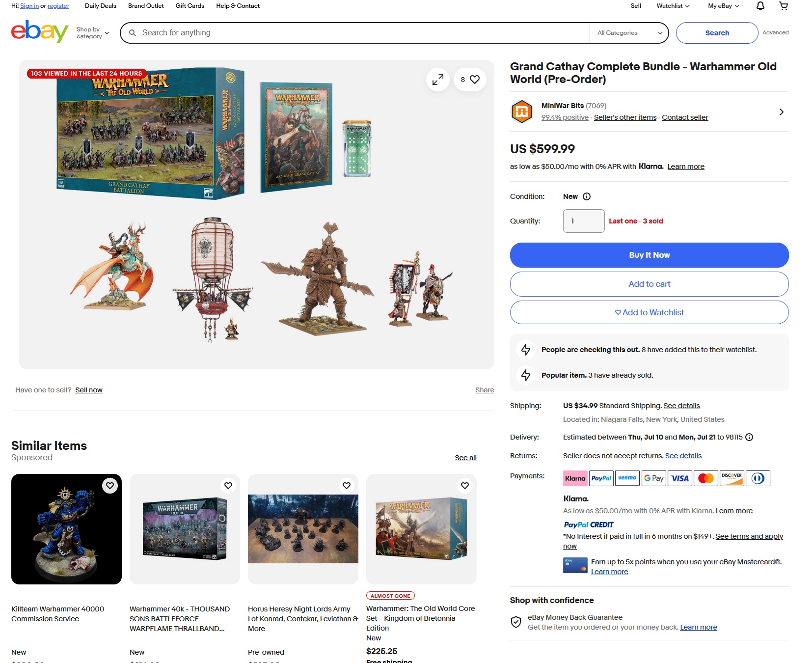The width and height of the screenshot is (812, 663).
Task: Toggle the heart on the main image
Action: point(470,80)
